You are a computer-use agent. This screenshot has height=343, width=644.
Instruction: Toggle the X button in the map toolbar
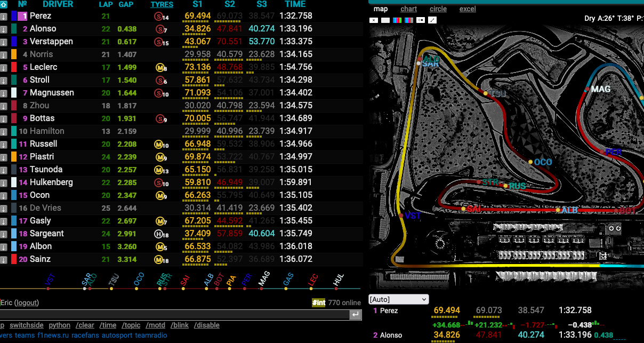click(373, 20)
